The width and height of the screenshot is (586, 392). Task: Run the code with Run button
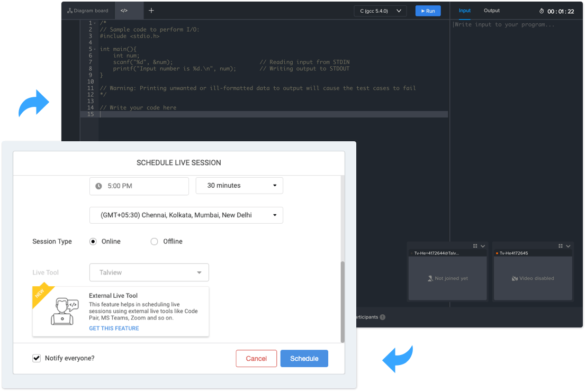[428, 11]
